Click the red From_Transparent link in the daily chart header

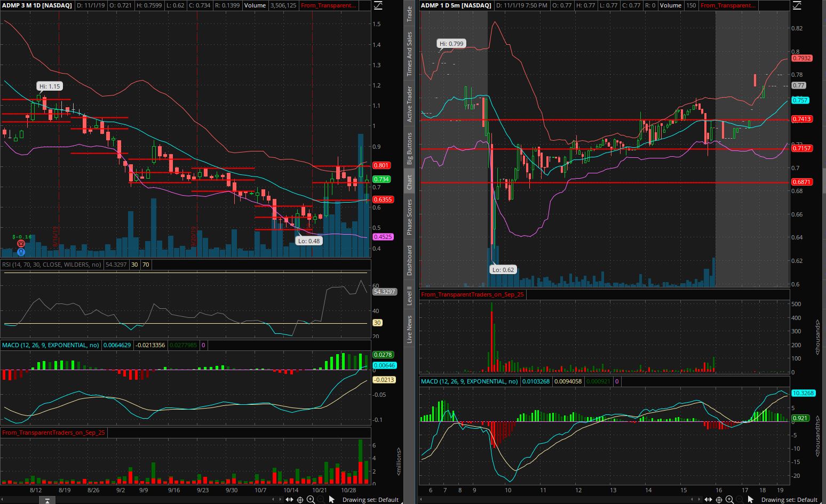click(328, 5)
